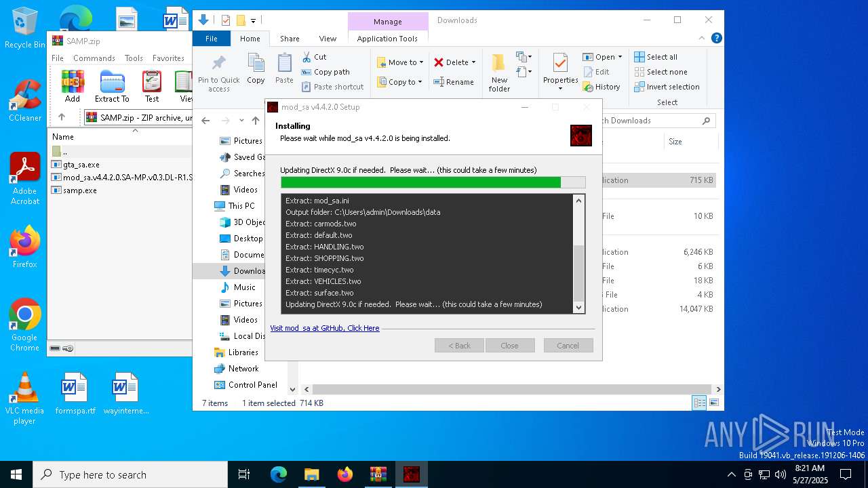
Task: Select 3D Objects in navigation pane
Action: click(x=242, y=222)
